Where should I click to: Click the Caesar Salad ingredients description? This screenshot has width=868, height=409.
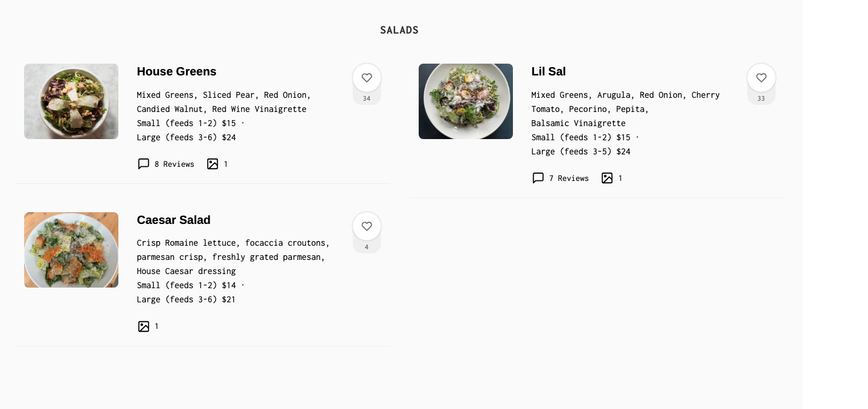coord(233,257)
